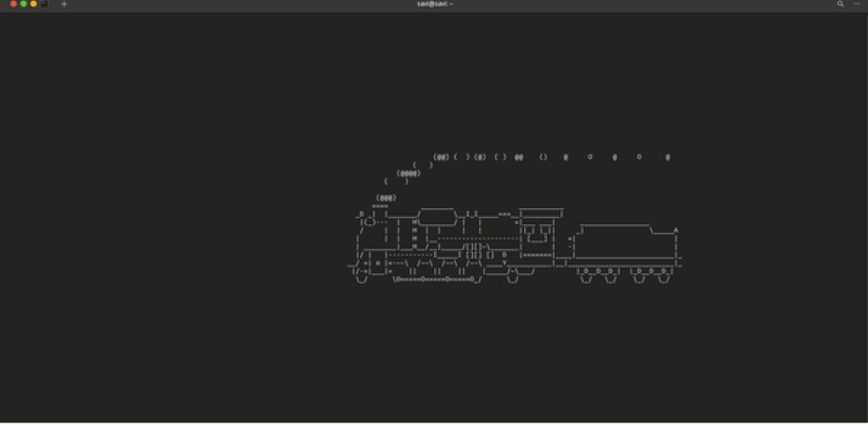Screen dimensions: 868x425
Task: Open the hamburger menu in the title bar
Action: pyautogui.click(x=857, y=4)
